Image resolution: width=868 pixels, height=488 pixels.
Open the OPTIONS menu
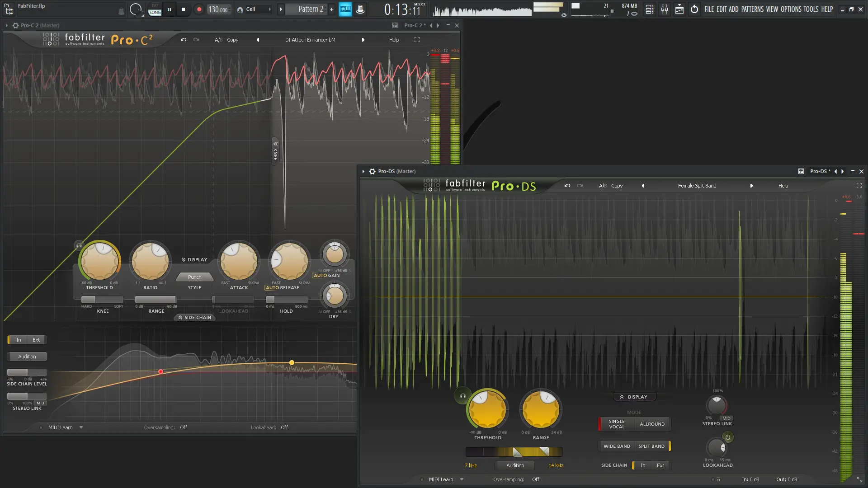click(791, 9)
